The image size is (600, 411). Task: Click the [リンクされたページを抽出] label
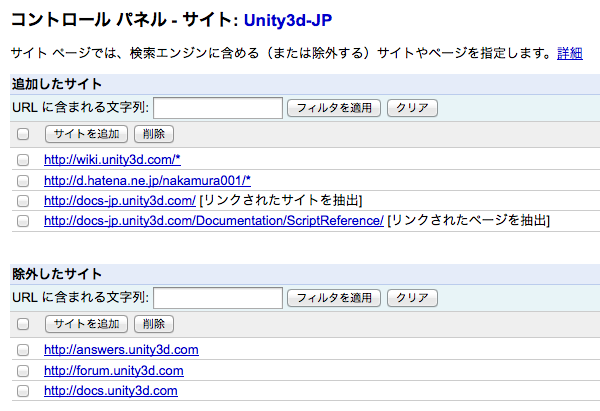[468, 221]
